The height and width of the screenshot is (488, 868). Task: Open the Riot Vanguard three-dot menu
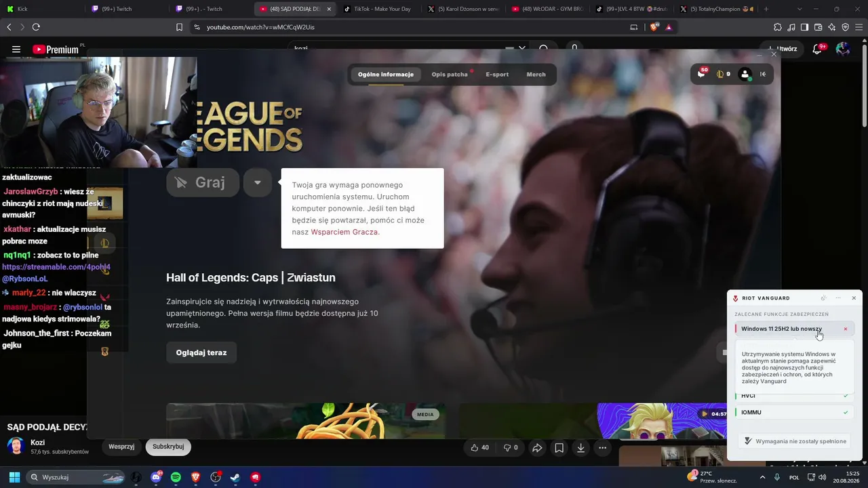pyautogui.click(x=838, y=298)
